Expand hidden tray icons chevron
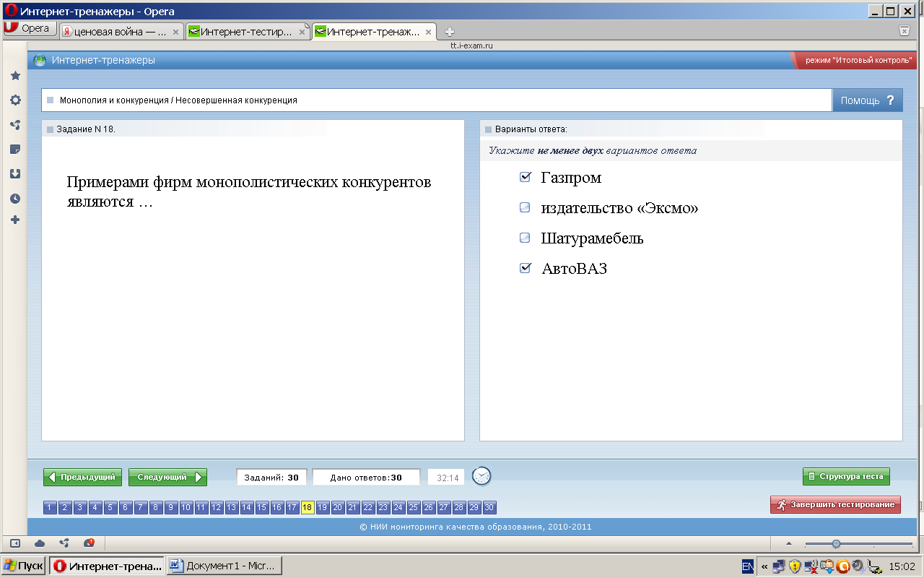 pyautogui.click(x=764, y=567)
